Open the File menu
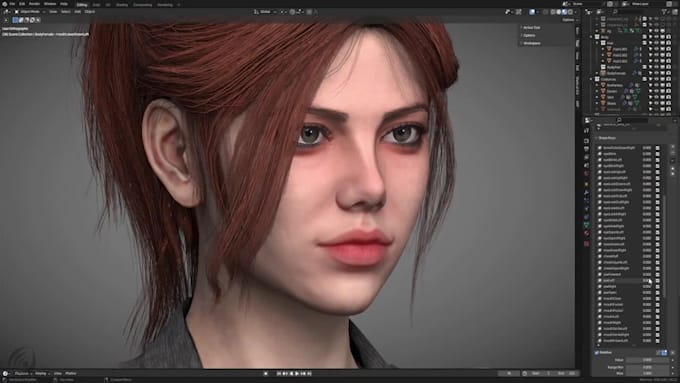Viewport: 680px width, 383px height. [12, 4]
